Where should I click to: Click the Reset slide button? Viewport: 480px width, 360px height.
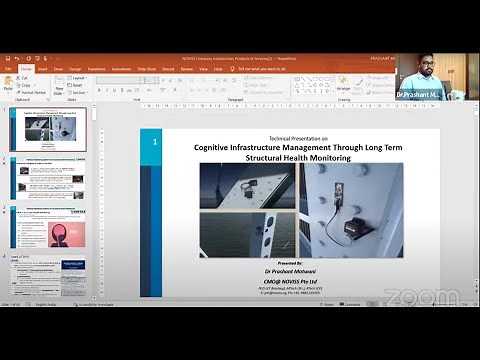tap(75, 85)
